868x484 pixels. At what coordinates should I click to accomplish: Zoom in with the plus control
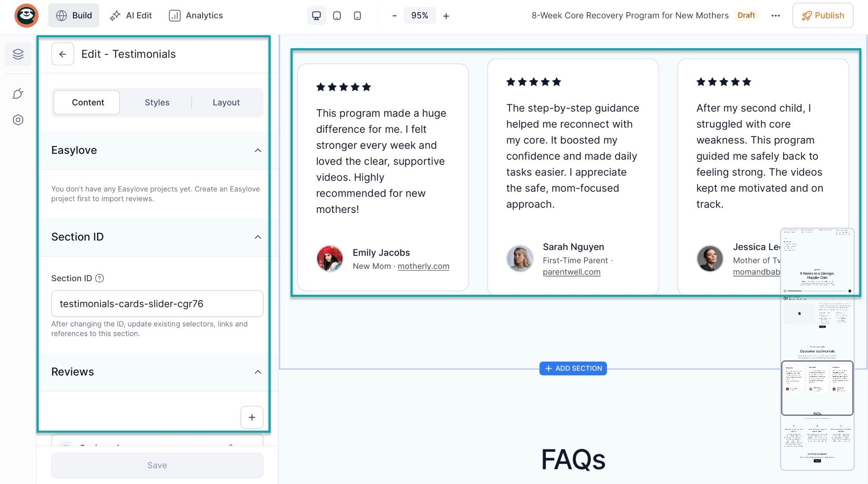[x=446, y=16]
